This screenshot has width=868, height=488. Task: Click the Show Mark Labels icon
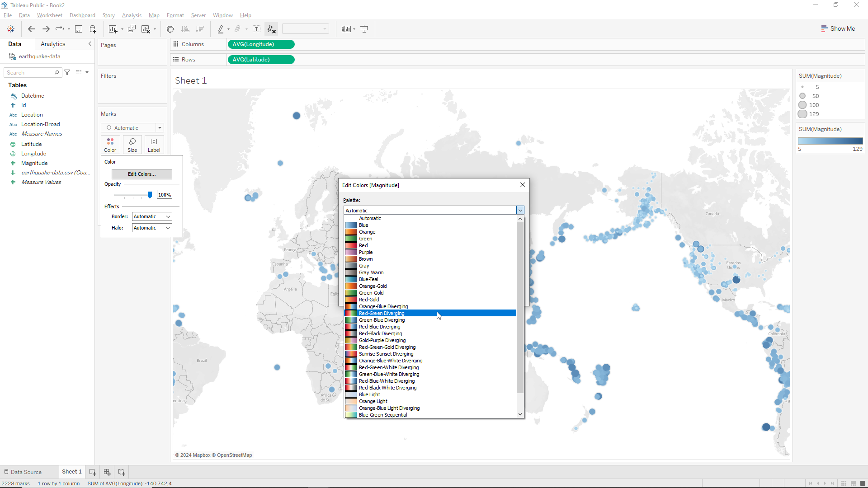click(257, 29)
